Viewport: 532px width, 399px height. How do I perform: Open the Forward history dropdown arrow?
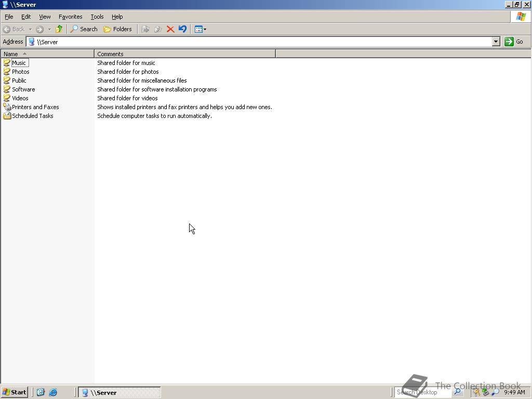click(x=49, y=29)
